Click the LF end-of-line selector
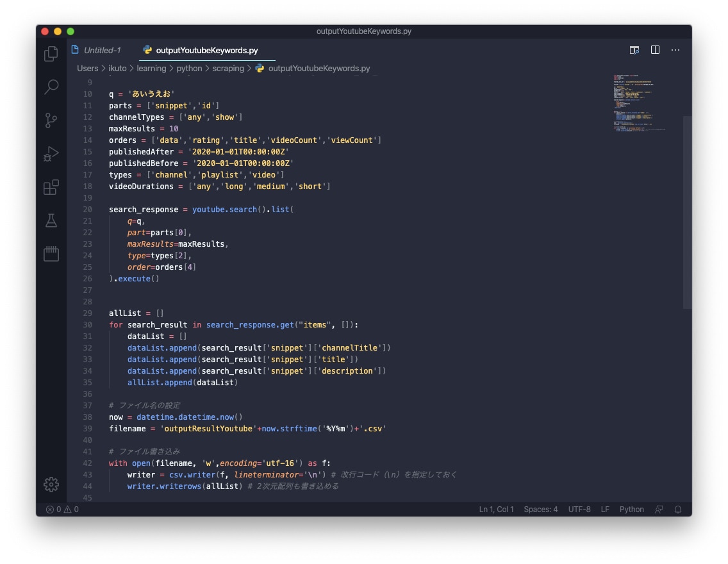Viewport: 728px width, 564px height. 605,510
